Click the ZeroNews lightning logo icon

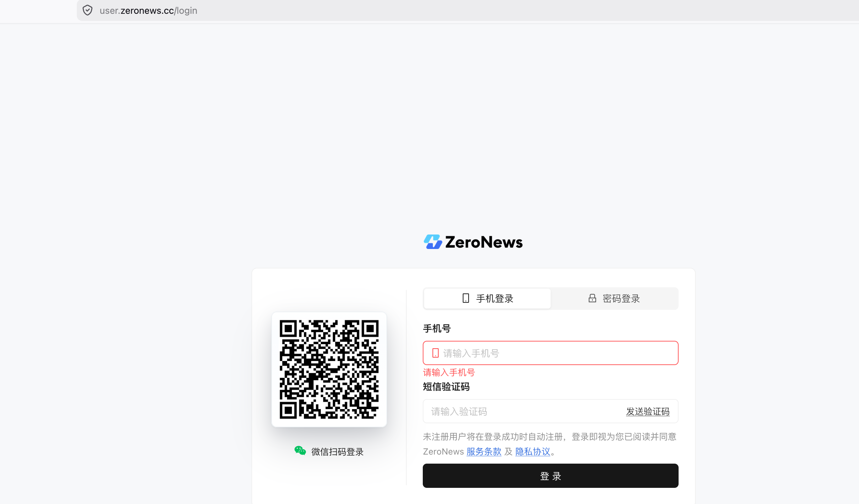[433, 242]
